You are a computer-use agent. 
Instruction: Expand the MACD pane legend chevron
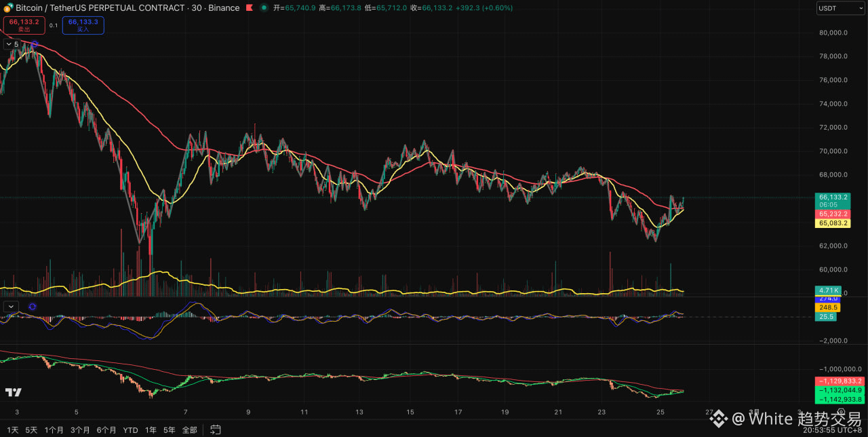point(10,307)
